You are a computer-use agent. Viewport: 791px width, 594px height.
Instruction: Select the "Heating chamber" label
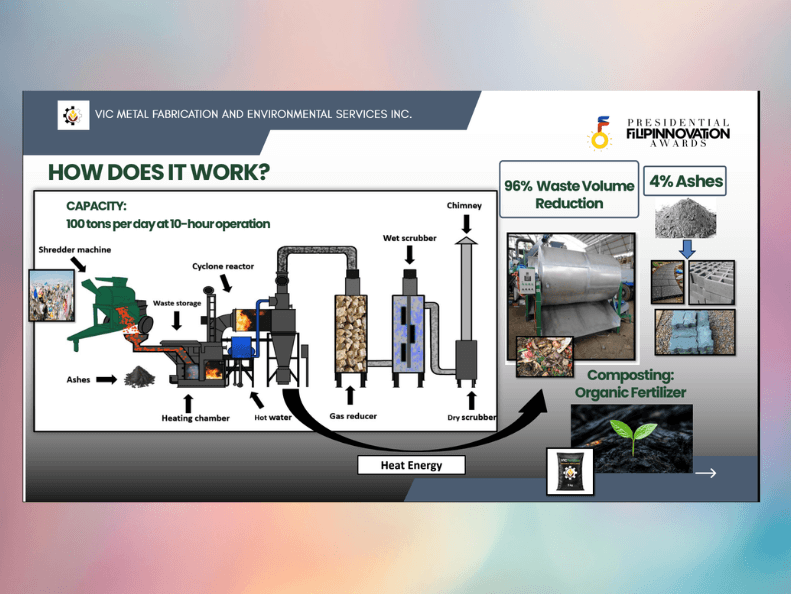pos(195,418)
